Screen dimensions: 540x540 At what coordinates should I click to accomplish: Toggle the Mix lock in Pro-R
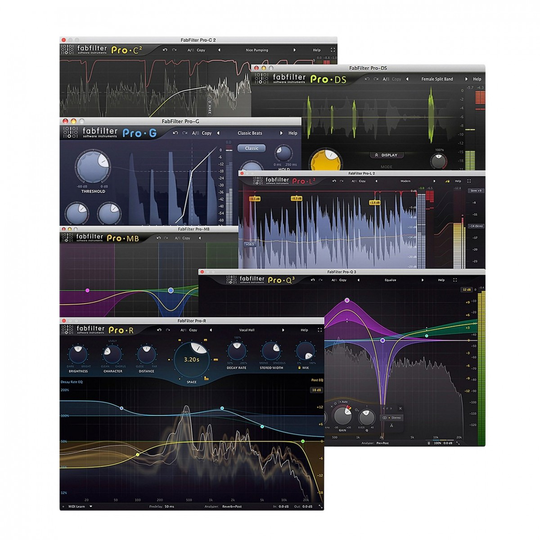[299, 367]
